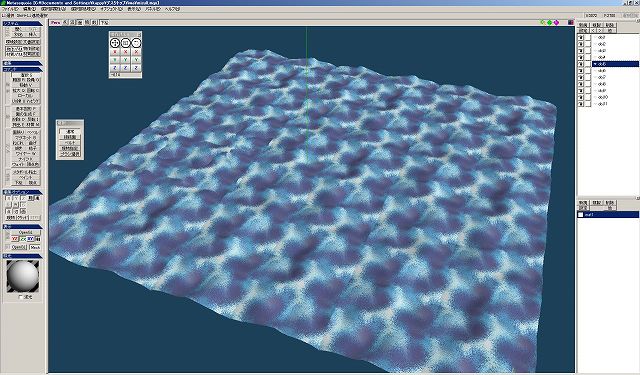Click the magenta diamond icon above viewport

556,22
